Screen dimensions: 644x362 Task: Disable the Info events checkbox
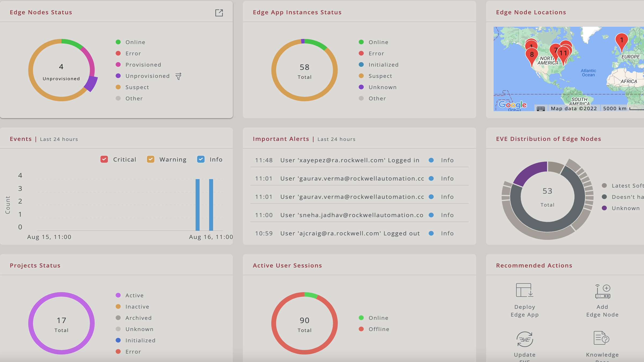201,159
